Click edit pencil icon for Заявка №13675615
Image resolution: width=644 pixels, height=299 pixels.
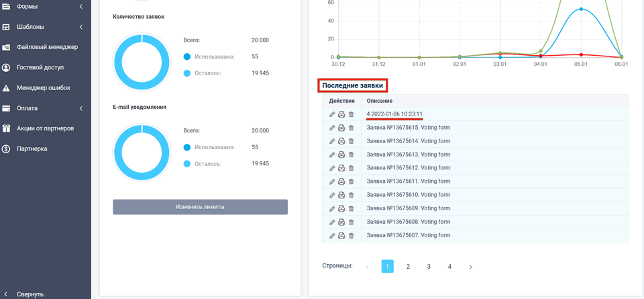332,128
